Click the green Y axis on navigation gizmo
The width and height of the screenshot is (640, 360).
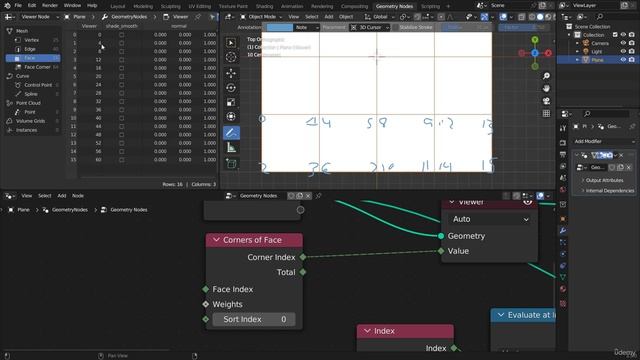pos(535,40)
